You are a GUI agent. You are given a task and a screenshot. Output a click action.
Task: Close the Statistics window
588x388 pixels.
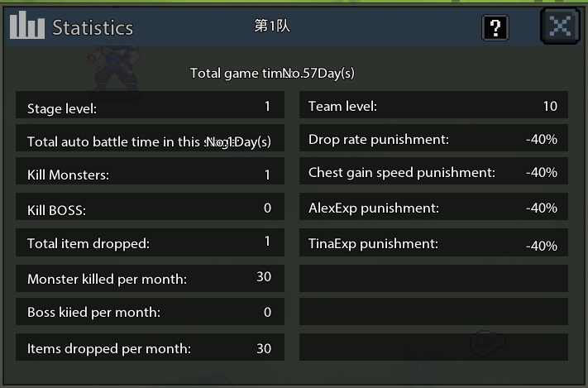[x=559, y=26]
